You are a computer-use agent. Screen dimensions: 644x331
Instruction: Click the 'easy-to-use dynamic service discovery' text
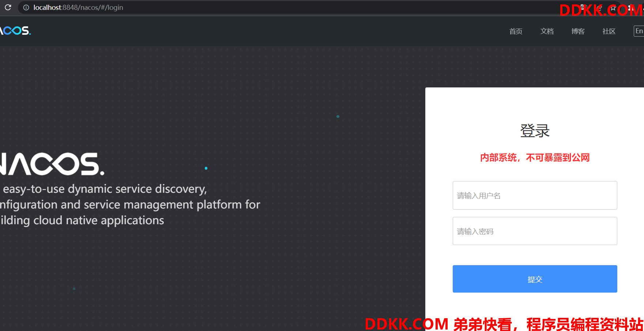pos(105,189)
